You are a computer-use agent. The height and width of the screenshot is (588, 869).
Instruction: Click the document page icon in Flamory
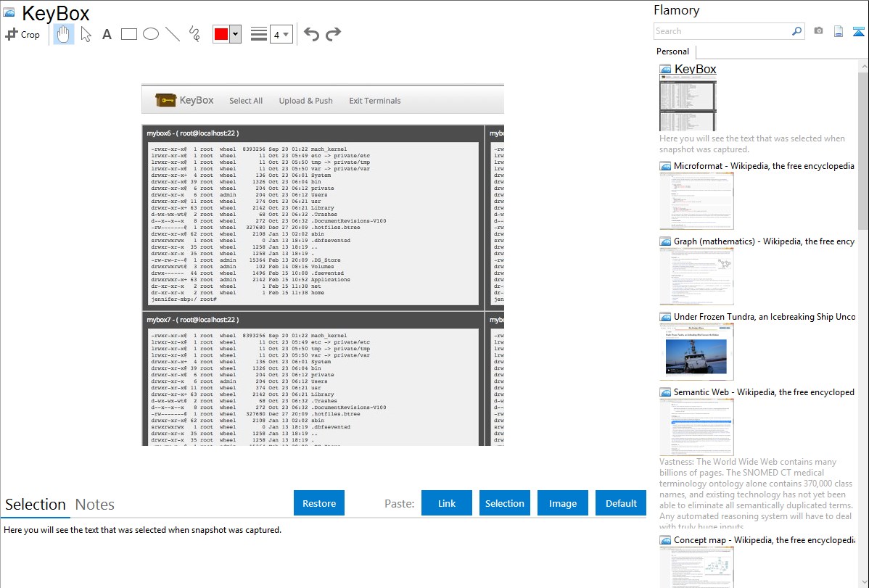click(839, 31)
